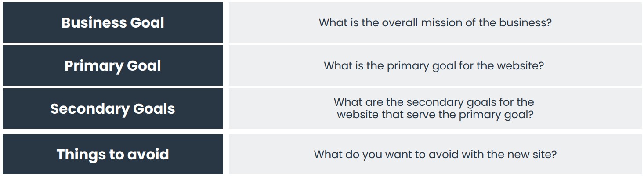This screenshot has width=644, height=177.
Task: Select the avoid with the new site question
Action: 434,155
